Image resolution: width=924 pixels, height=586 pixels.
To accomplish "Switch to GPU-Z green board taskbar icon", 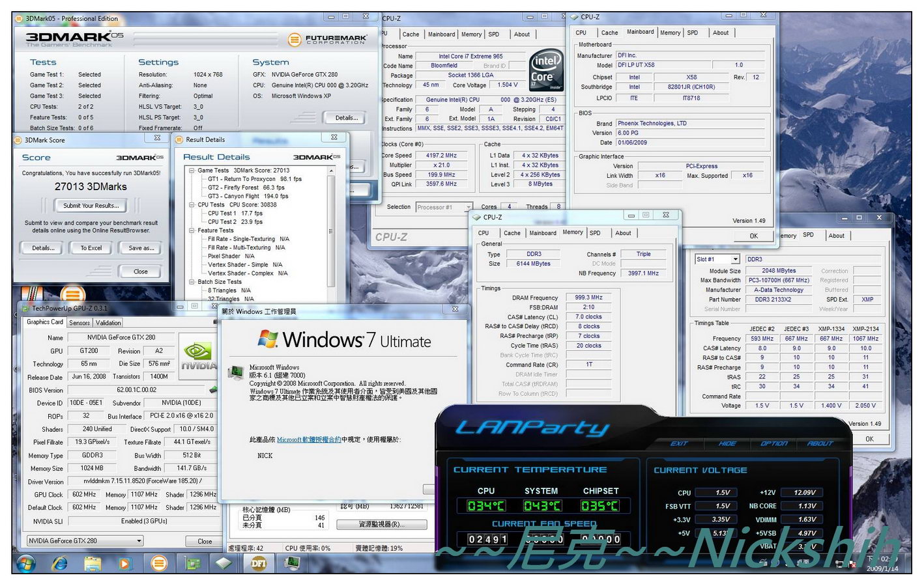I will (x=192, y=563).
